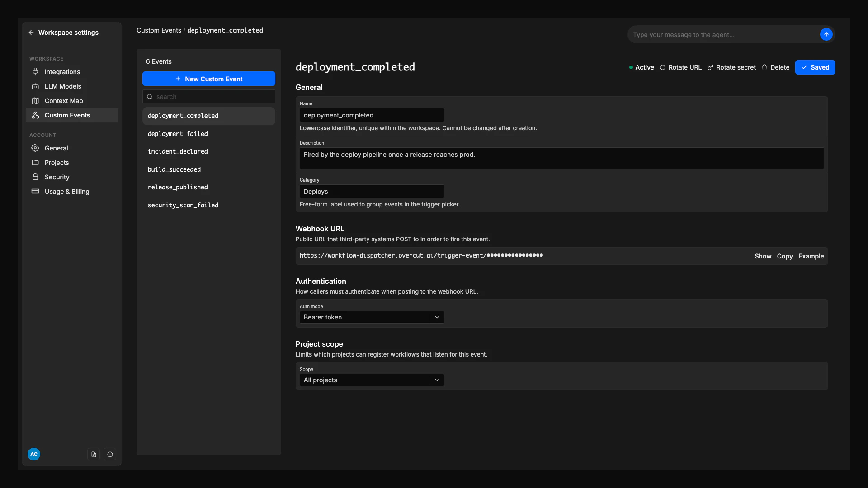Click the checkmark icon on Saved button
Viewport: 868px width, 488px height.
[x=804, y=67]
